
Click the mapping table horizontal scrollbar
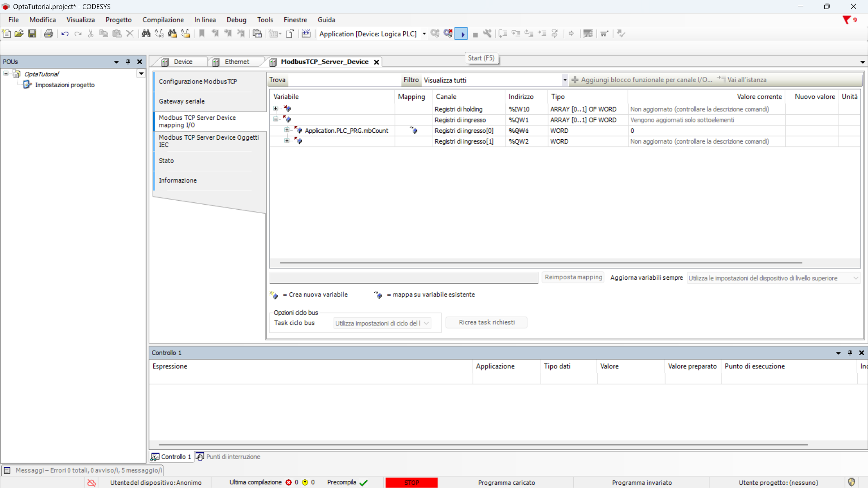[540, 263]
